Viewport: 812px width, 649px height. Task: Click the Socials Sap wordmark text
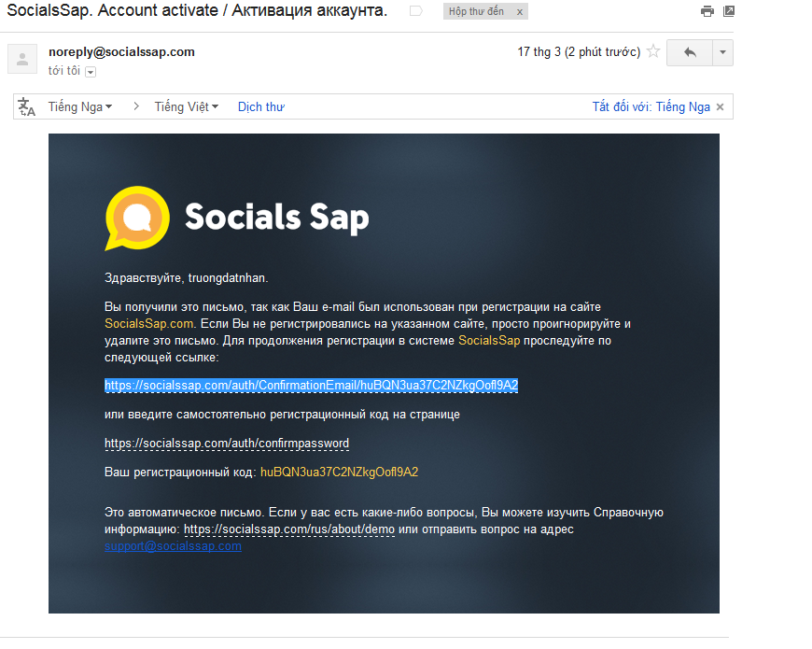point(277,217)
